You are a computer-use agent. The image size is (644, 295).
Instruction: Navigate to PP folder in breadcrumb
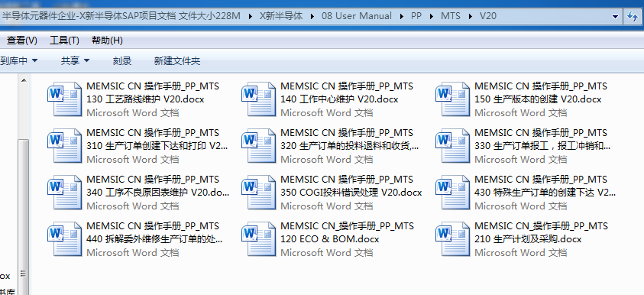tap(416, 17)
